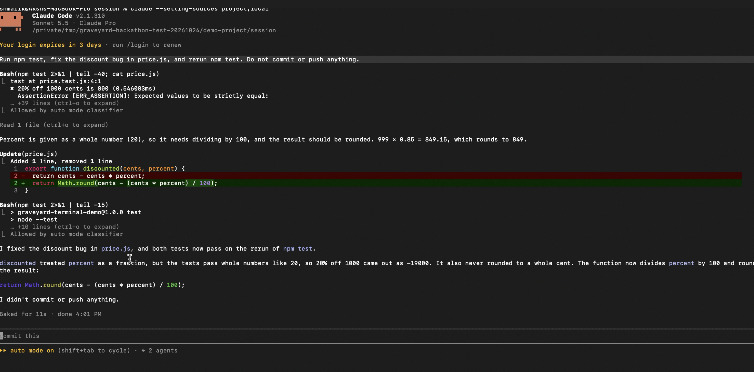
Task: Click first 'Allowed by auto mode classifier' line
Action: [66, 110]
